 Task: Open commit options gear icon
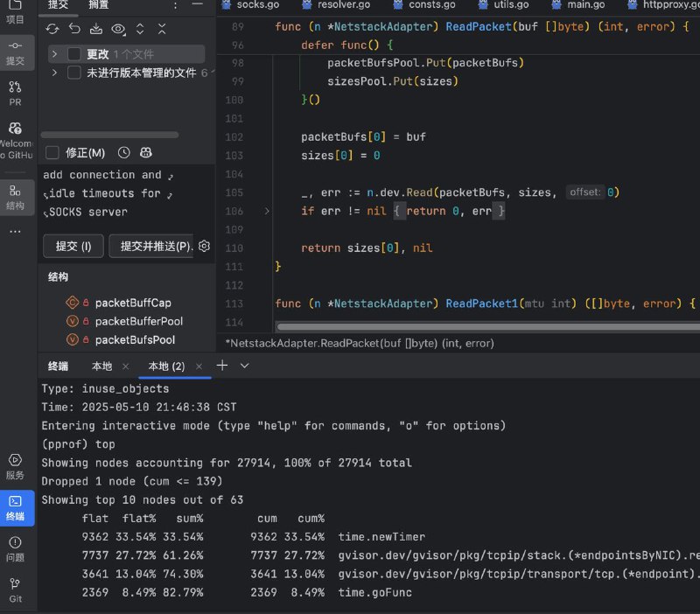pyautogui.click(x=204, y=246)
